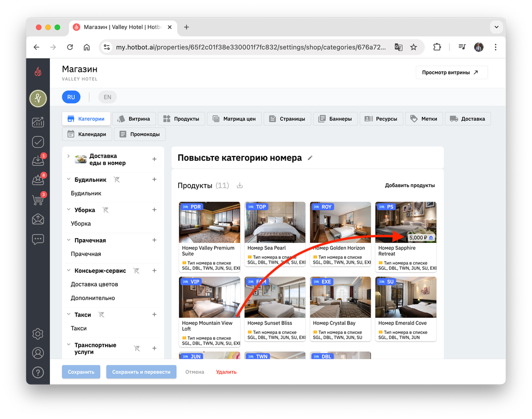The width and height of the screenshot is (532, 419).
Task: Toggle crossed-cart icon next to Такси
Action: [x=101, y=315]
